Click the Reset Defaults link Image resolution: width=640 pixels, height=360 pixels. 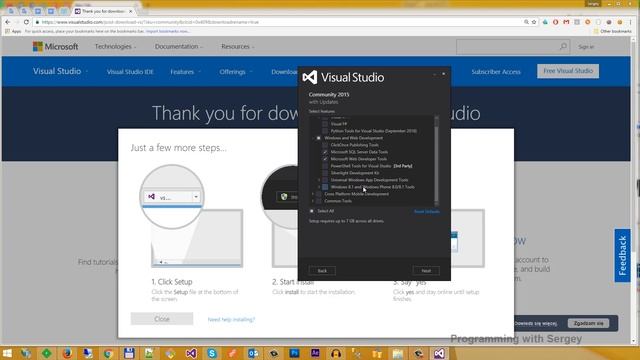[x=427, y=211]
